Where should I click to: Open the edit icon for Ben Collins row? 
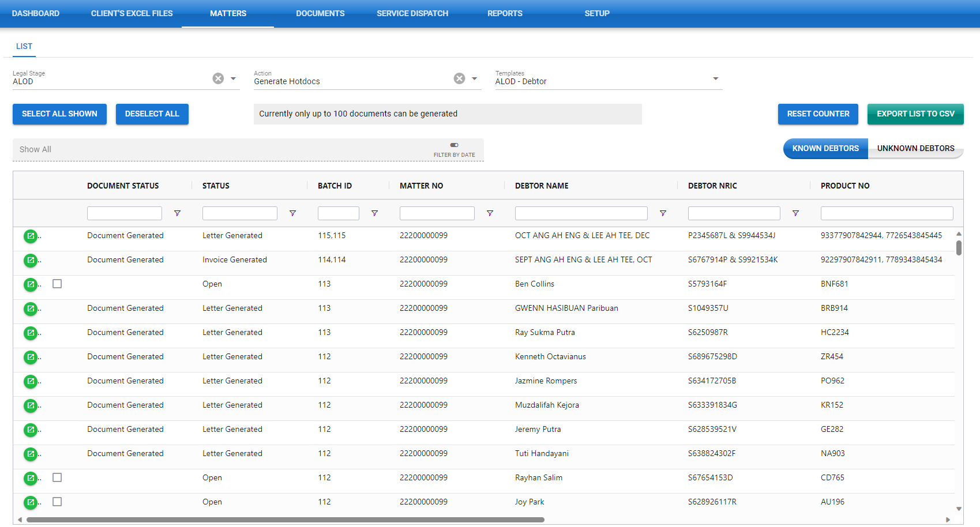[31, 284]
